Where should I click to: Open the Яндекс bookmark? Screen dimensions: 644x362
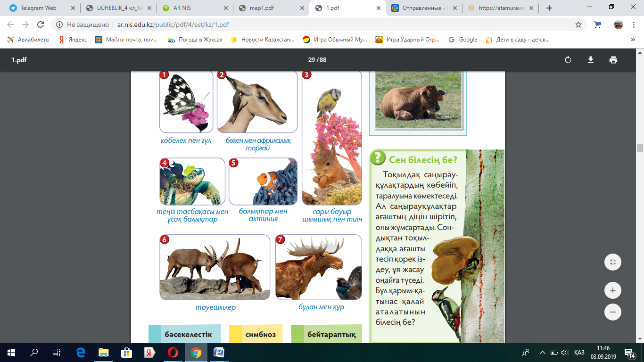click(73, 40)
